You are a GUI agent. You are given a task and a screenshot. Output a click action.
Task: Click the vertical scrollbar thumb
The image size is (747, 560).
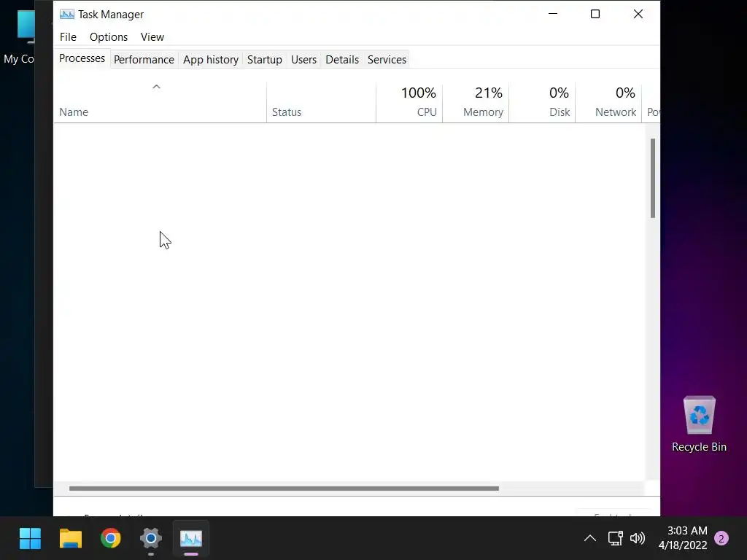coord(653,178)
